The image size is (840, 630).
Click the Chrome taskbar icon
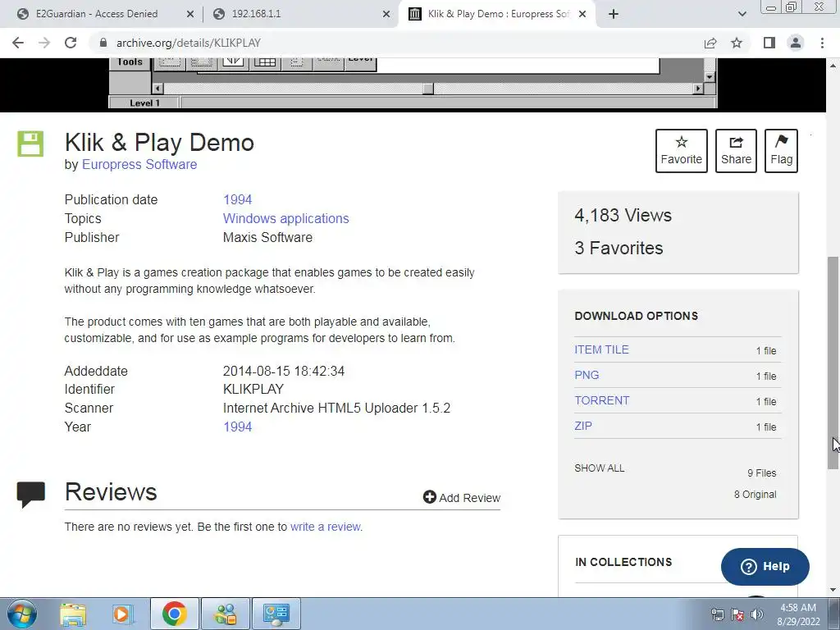pos(174,614)
